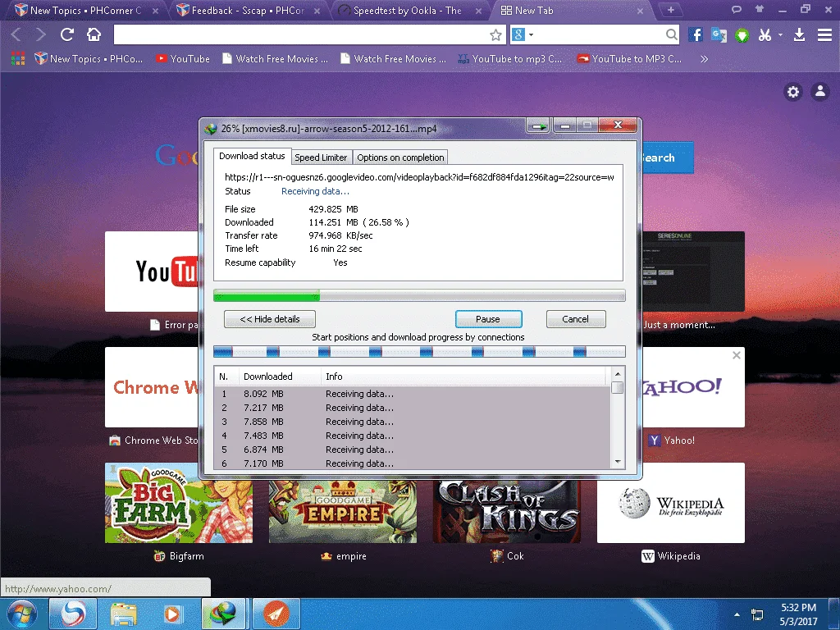Pause the download
This screenshot has width=840, height=630.
point(488,319)
